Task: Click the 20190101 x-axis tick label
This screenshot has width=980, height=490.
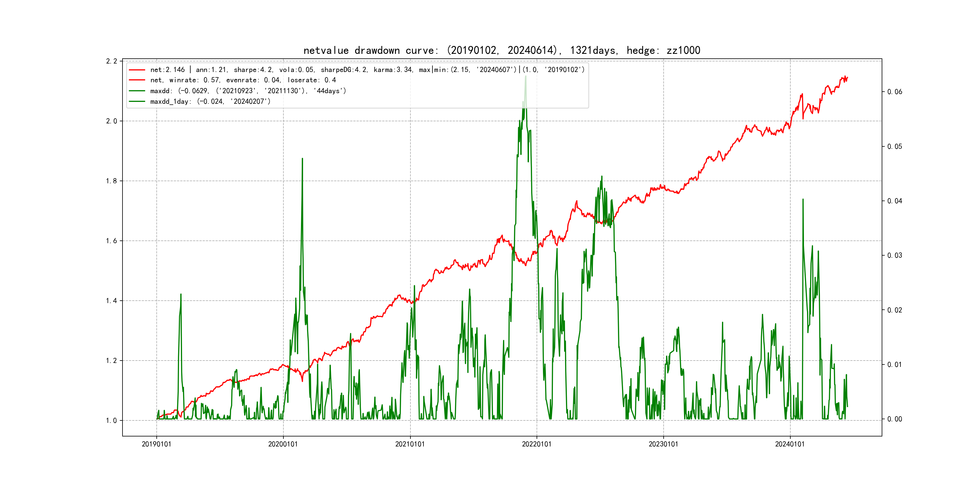Action: pos(156,444)
